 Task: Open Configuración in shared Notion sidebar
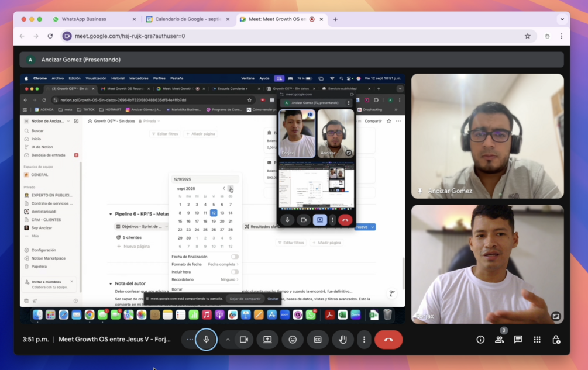coord(43,250)
